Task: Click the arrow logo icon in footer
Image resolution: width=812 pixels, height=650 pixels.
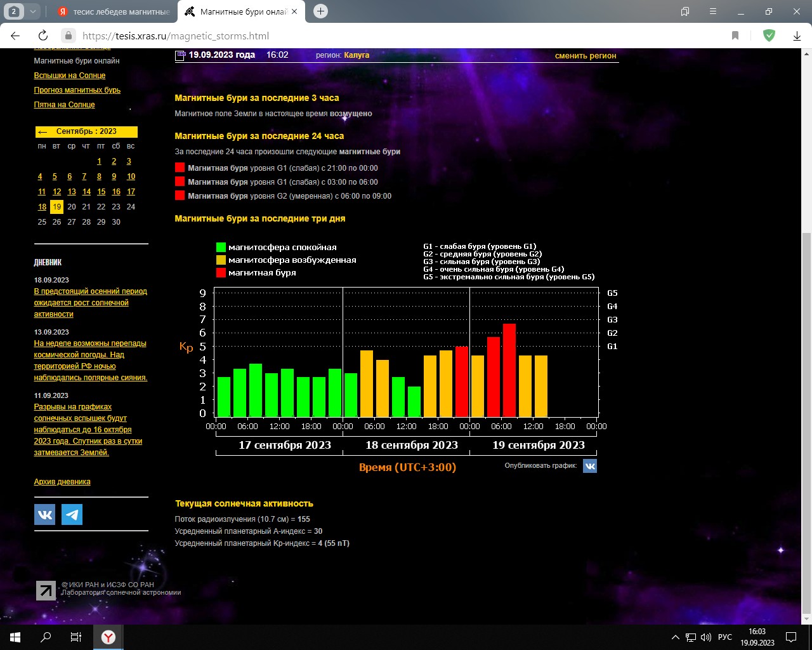Action: pos(46,590)
